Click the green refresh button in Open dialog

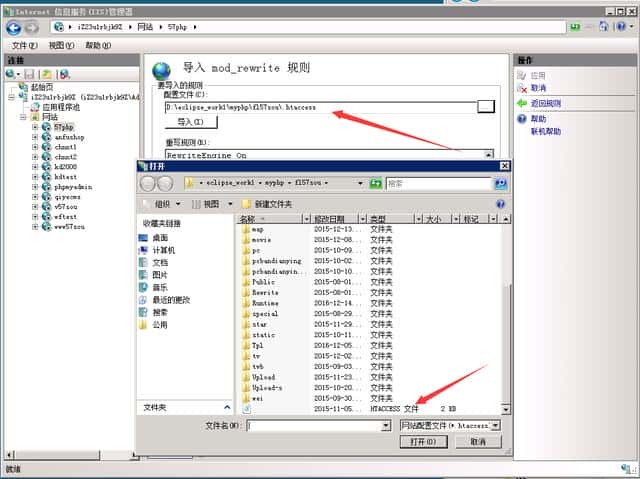pyautogui.click(x=376, y=184)
